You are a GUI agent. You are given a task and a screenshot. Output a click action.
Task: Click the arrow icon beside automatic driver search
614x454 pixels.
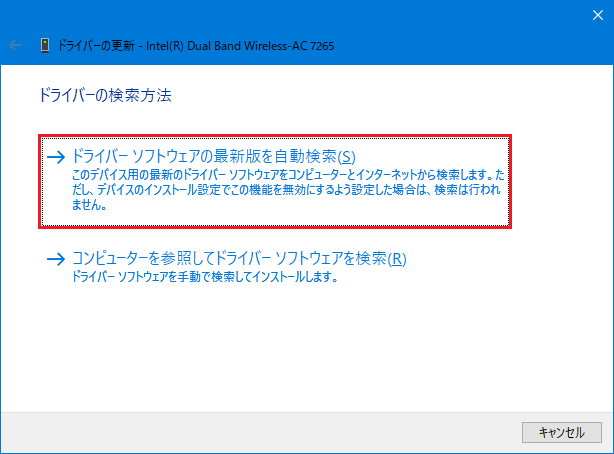point(56,157)
